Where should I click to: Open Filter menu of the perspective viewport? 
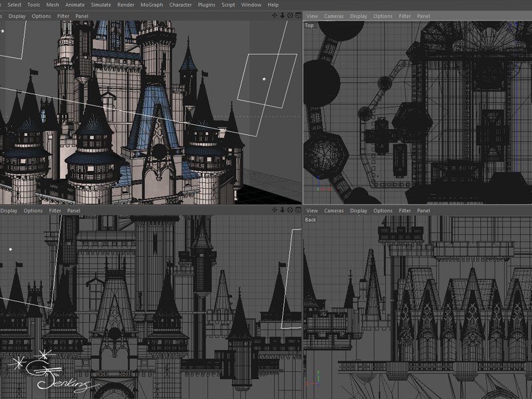click(63, 16)
